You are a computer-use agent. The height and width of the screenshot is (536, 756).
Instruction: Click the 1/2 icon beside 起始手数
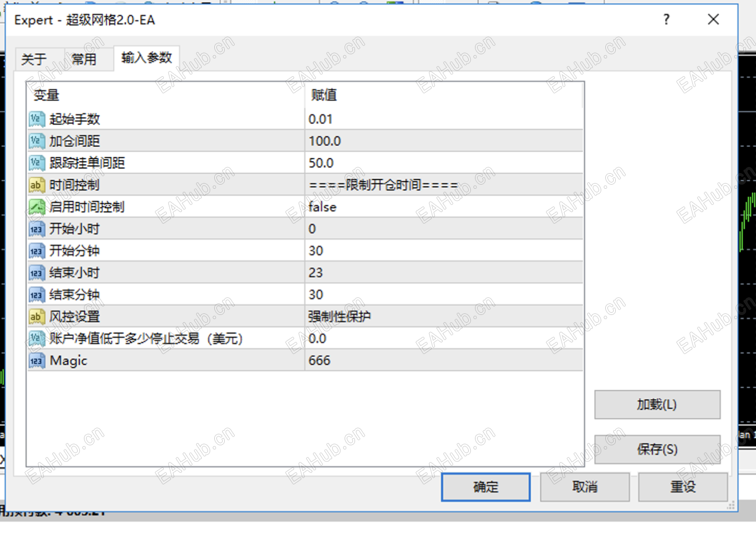coord(36,118)
